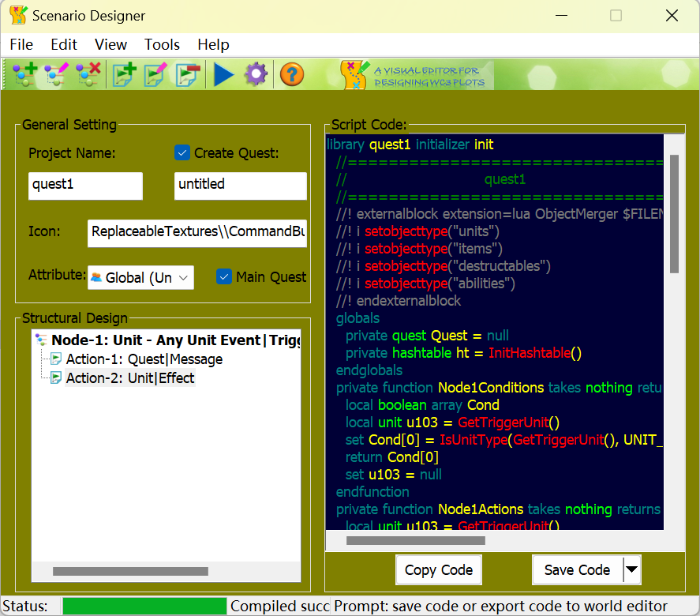700x616 pixels.
Task: Select Action-2: Unit|Effect tree item
Action: point(130,378)
